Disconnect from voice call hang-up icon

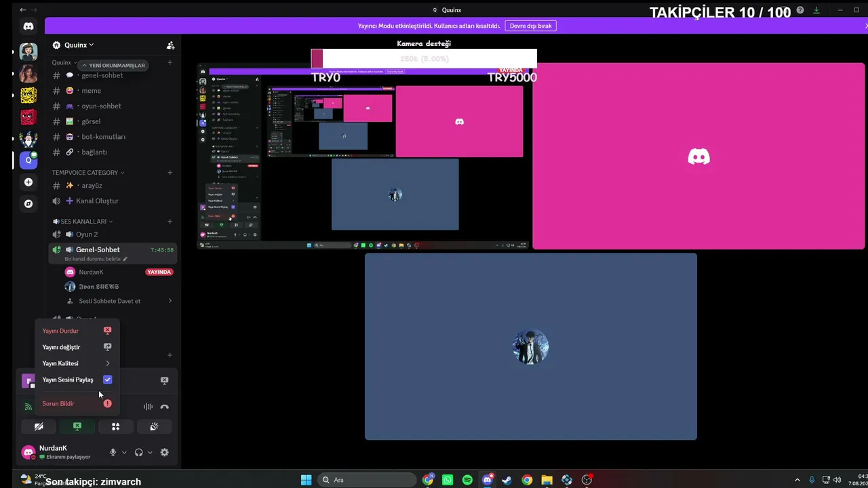click(x=164, y=407)
